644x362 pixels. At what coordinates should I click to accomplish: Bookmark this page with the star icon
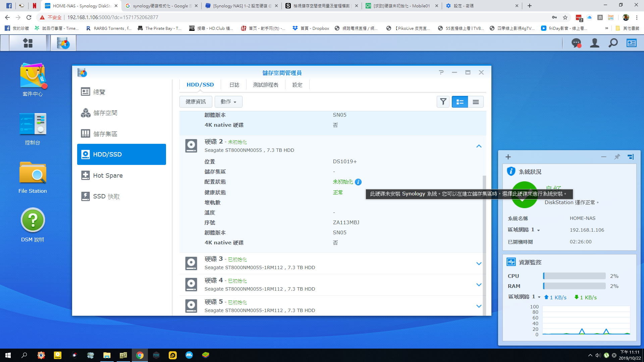point(565,17)
